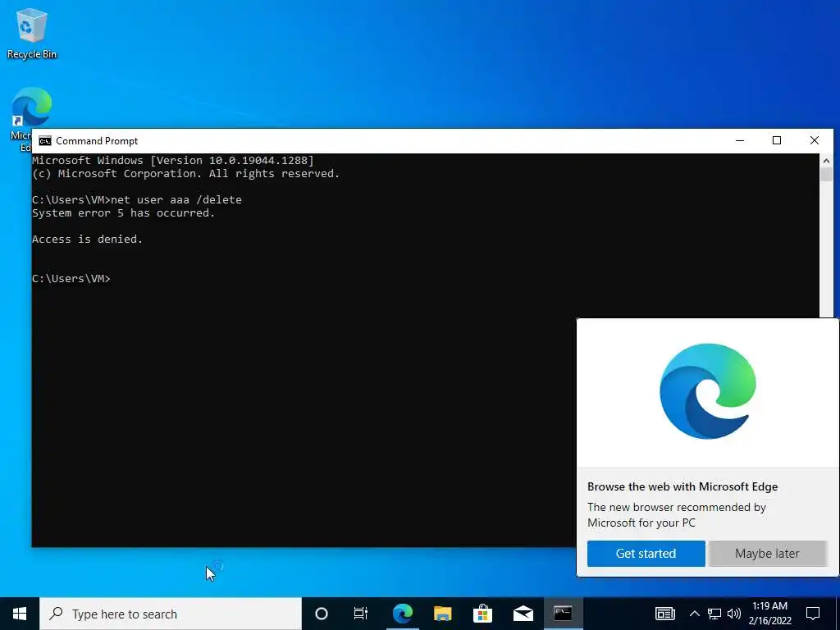Image resolution: width=840 pixels, height=630 pixels.
Task: Click the 'Browse the web with Microsoft Edge' heading
Action: coord(682,487)
